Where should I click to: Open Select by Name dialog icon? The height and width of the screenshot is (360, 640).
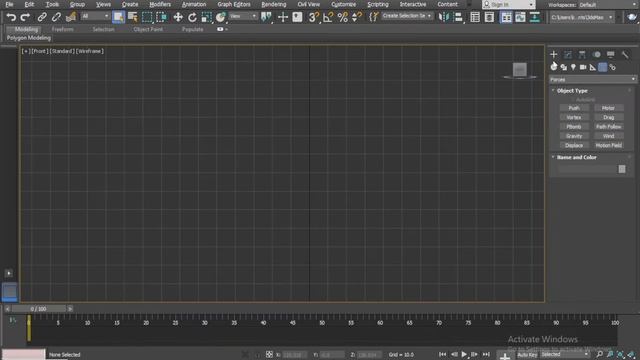(133, 17)
